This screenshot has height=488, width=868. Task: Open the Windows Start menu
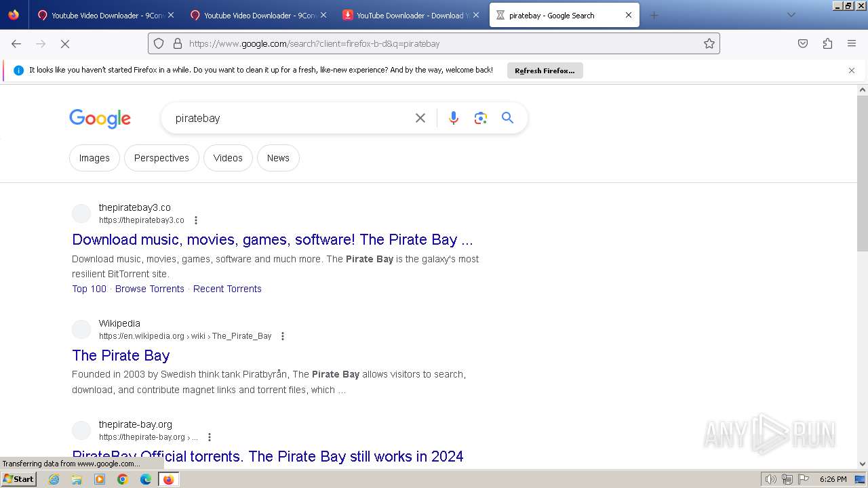click(x=19, y=479)
